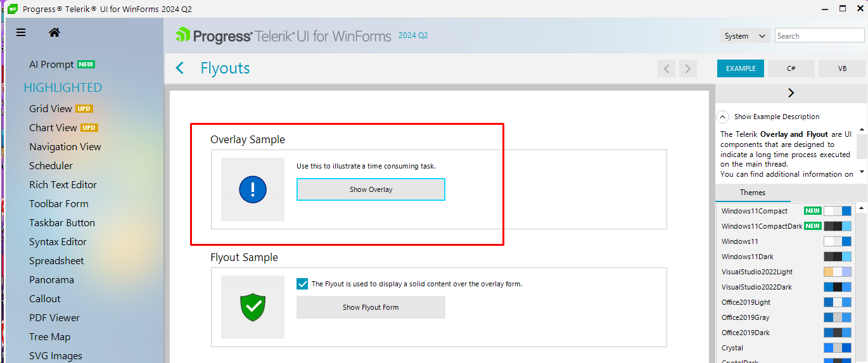Switch to the VB code tab

[x=842, y=68]
